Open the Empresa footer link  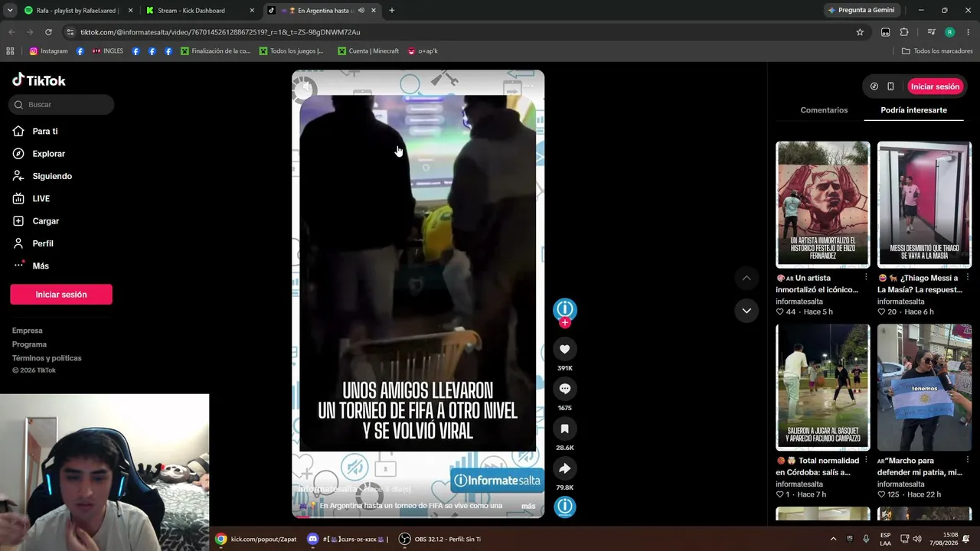click(x=28, y=331)
